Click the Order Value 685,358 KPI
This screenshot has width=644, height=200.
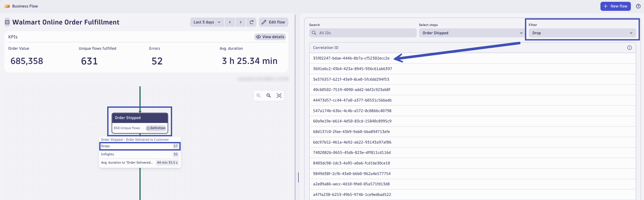point(27,61)
